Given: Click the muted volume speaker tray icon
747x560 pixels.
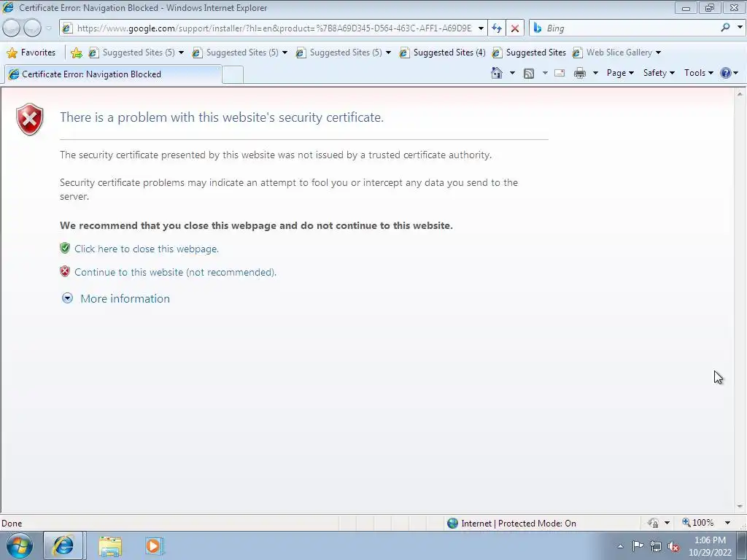Looking at the screenshot, I should (673, 547).
